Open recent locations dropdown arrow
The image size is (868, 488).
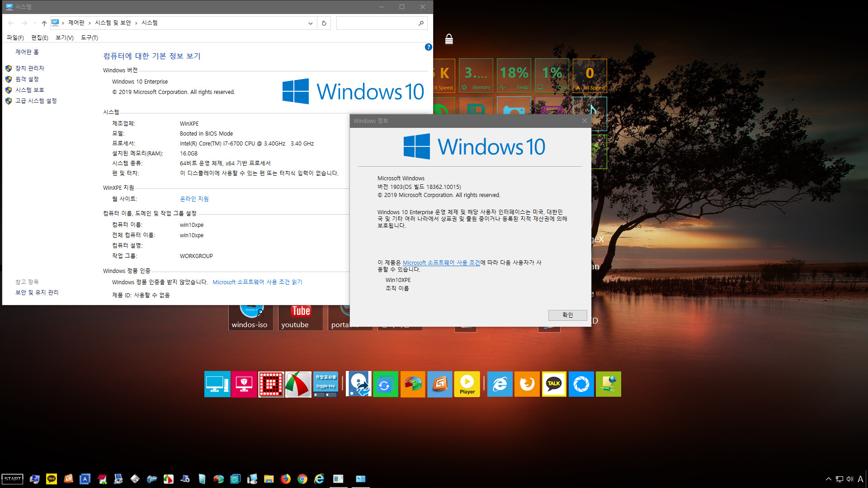tap(35, 23)
